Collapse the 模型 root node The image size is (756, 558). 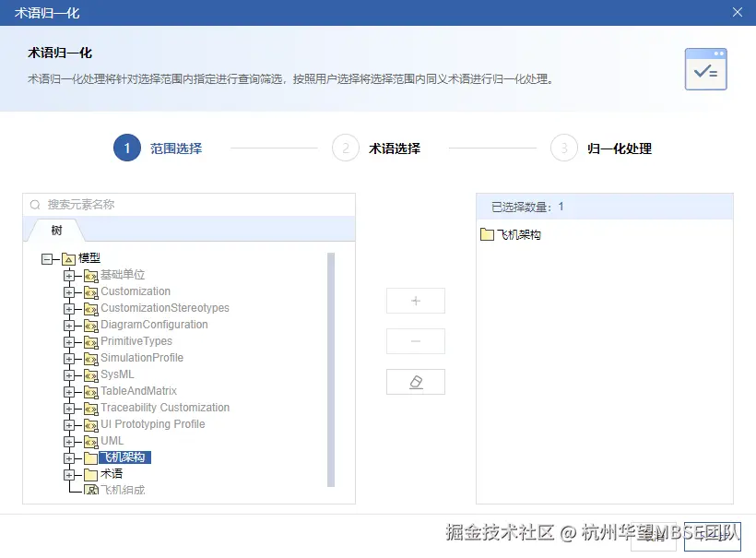(x=47, y=259)
